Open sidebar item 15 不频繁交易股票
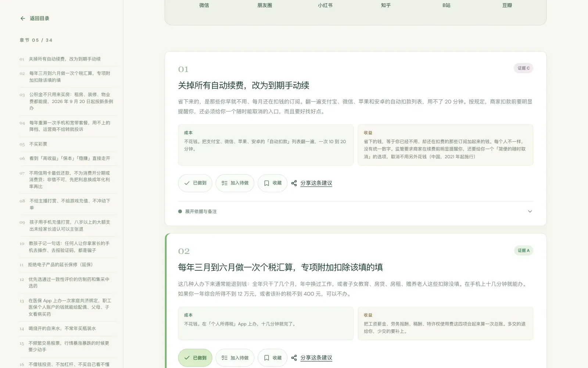 pos(68,346)
